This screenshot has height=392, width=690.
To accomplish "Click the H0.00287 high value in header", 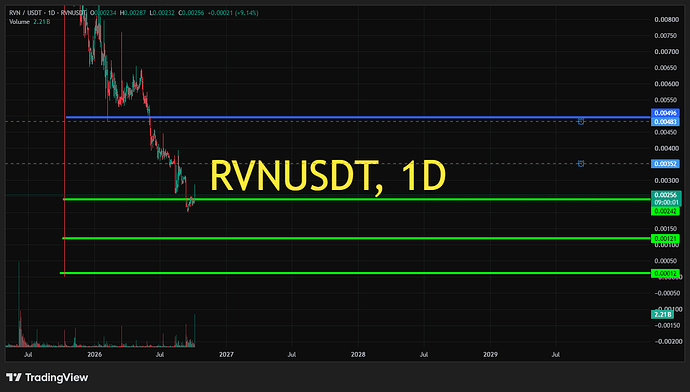I will pos(133,13).
